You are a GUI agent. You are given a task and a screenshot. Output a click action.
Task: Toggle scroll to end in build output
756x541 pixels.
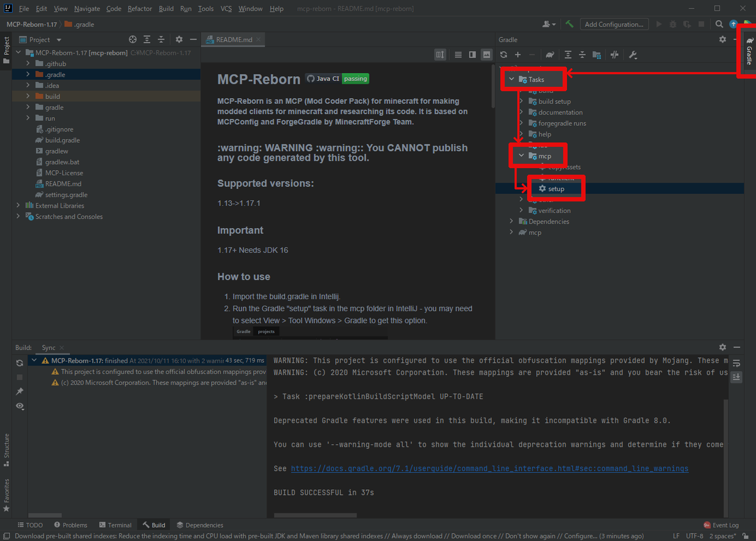coord(736,377)
